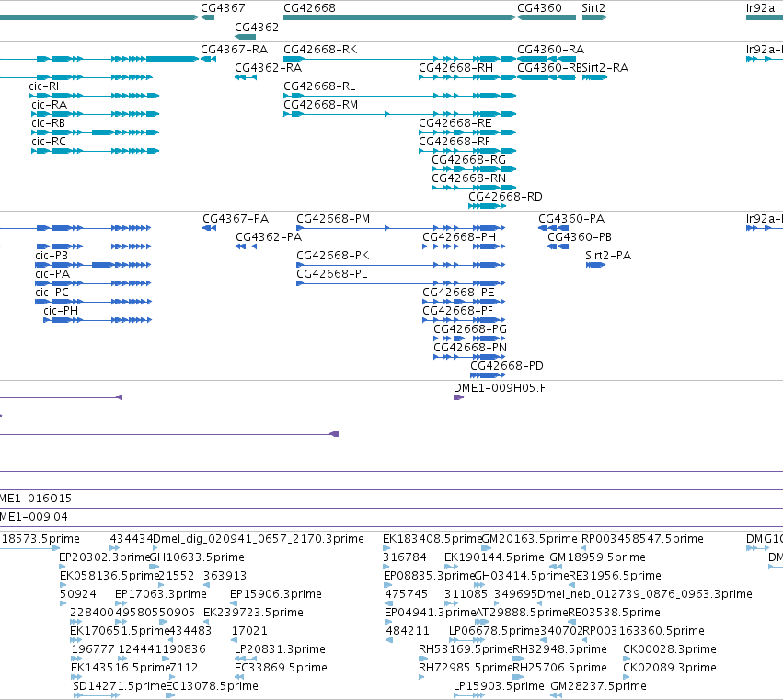
Task: Select transcript CG42668-RH
Action: [x=456, y=68]
